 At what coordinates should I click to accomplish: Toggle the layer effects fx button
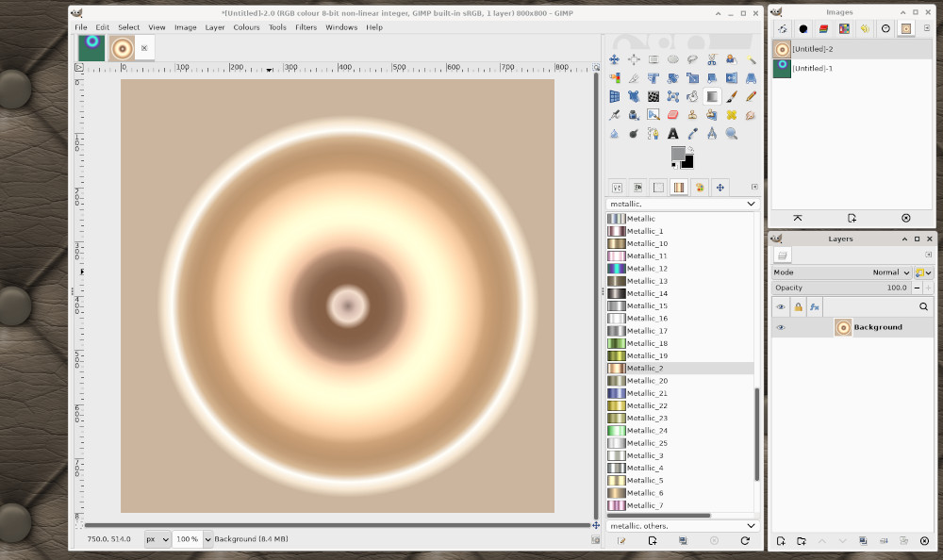815,306
